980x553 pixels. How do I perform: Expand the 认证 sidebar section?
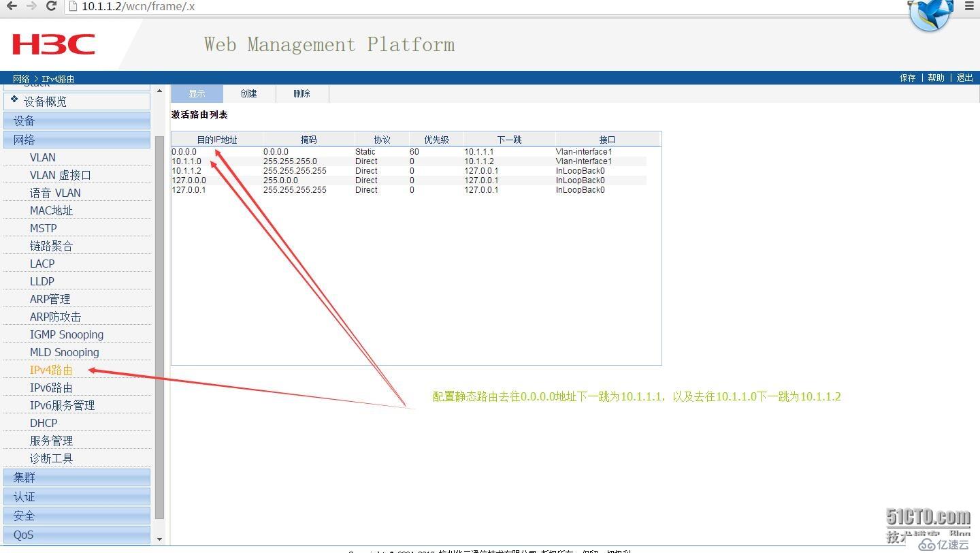point(77,496)
